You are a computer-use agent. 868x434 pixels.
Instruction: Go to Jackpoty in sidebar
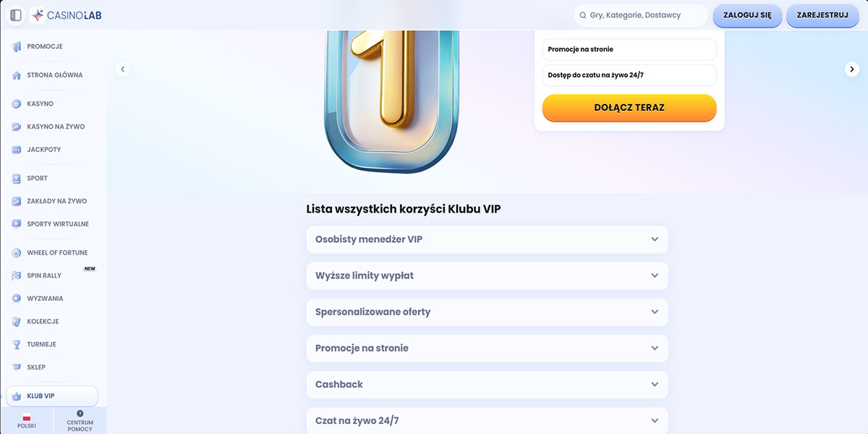[x=44, y=150]
